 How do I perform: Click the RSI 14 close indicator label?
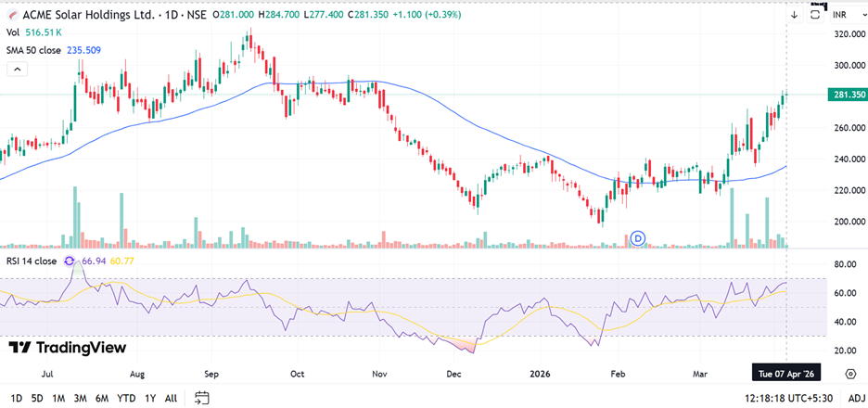(32, 261)
